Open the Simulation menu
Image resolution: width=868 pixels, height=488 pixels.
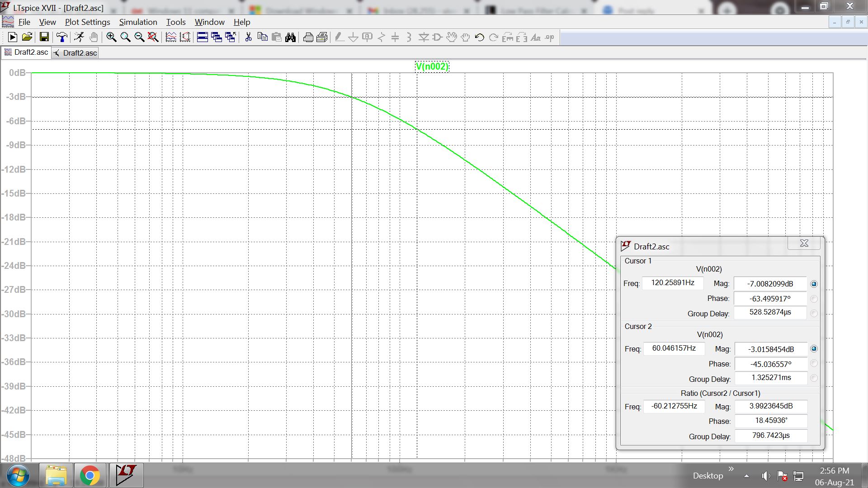tap(138, 22)
